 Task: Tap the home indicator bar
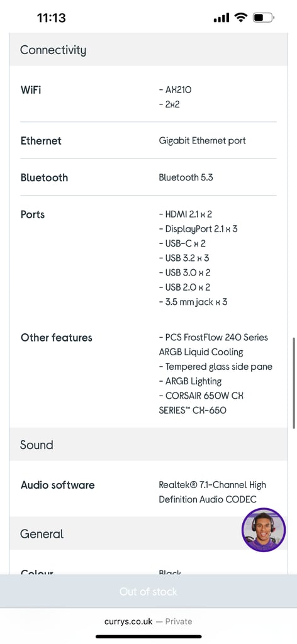[148, 636]
